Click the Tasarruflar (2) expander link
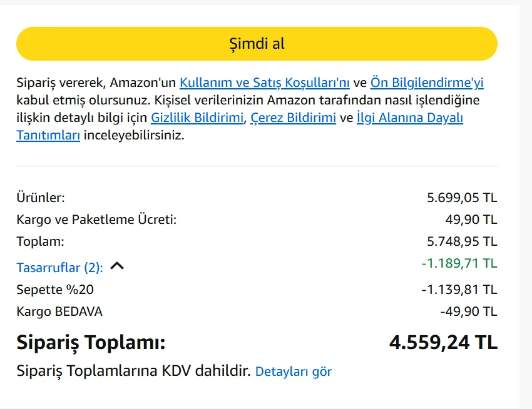Image resolution: width=532 pixels, height=409 pixels. click(x=59, y=268)
